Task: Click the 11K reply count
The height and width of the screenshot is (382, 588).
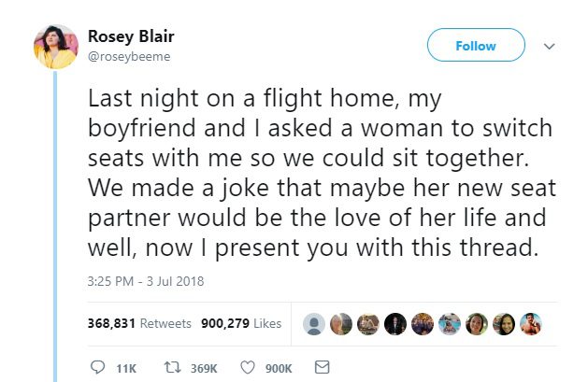Action: pos(125,369)
